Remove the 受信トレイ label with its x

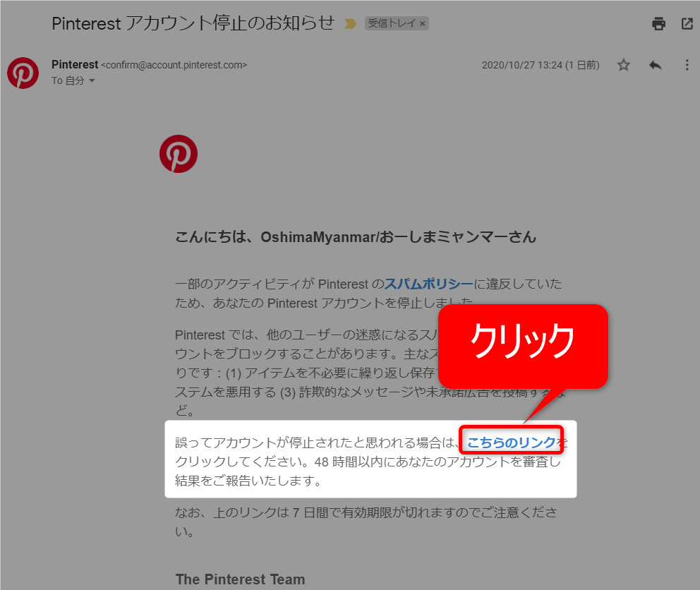tap(422, 24)
